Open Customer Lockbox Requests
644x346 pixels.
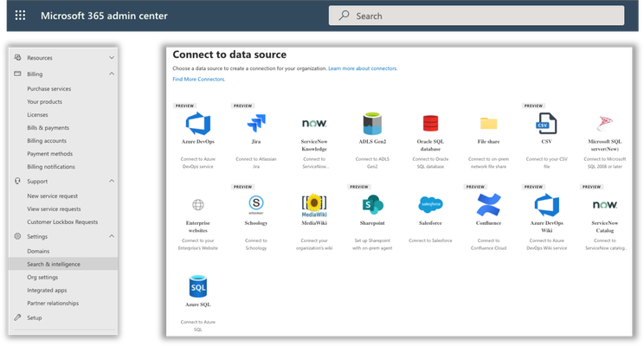[62, 222]
